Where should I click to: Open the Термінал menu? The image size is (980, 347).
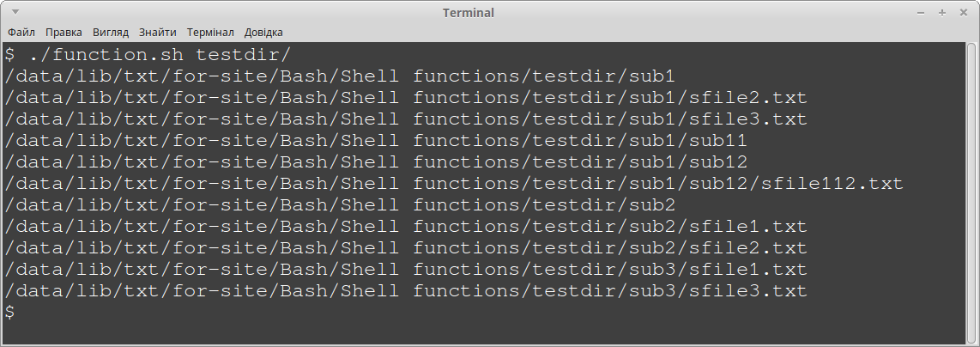tap(210, 32)
